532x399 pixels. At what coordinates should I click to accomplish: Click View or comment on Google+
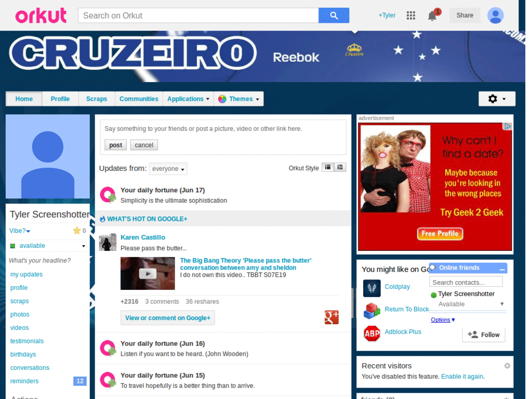pyautogui.click(x=168, y=318)
